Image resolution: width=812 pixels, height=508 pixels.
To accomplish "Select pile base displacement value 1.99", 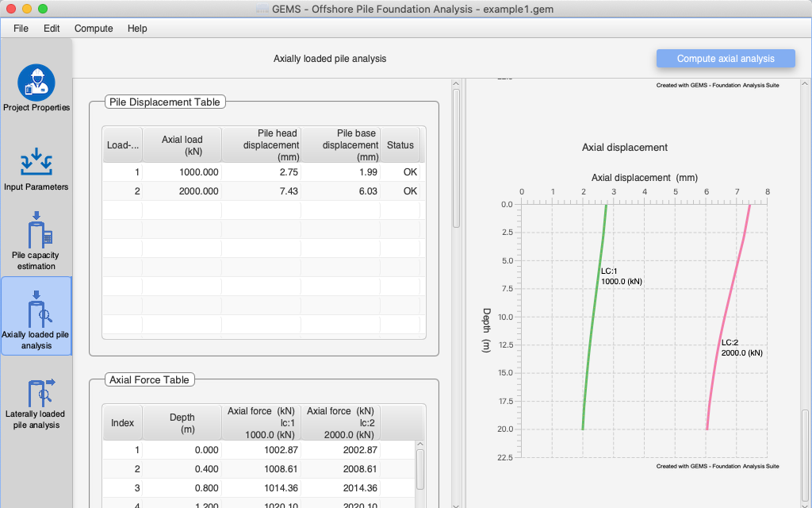I will [x=340, y=172].
